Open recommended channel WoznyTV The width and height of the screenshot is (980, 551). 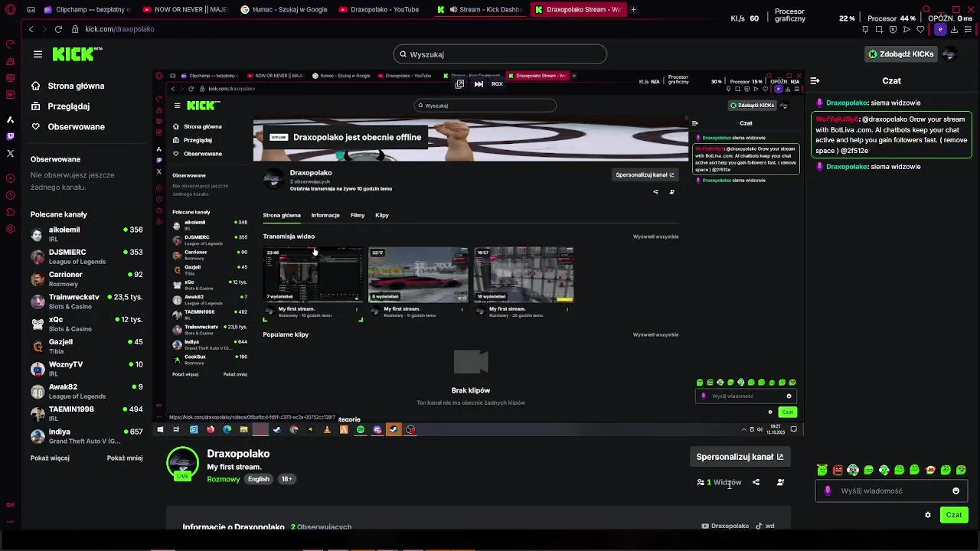pyautogui.click(x=87, y=369)
